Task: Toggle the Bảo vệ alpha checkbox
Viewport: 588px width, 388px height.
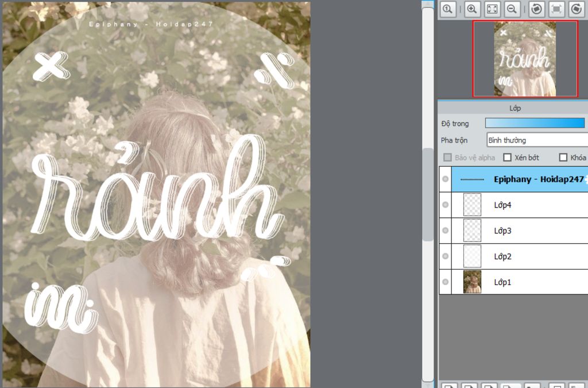Action: tap(447, 157)
